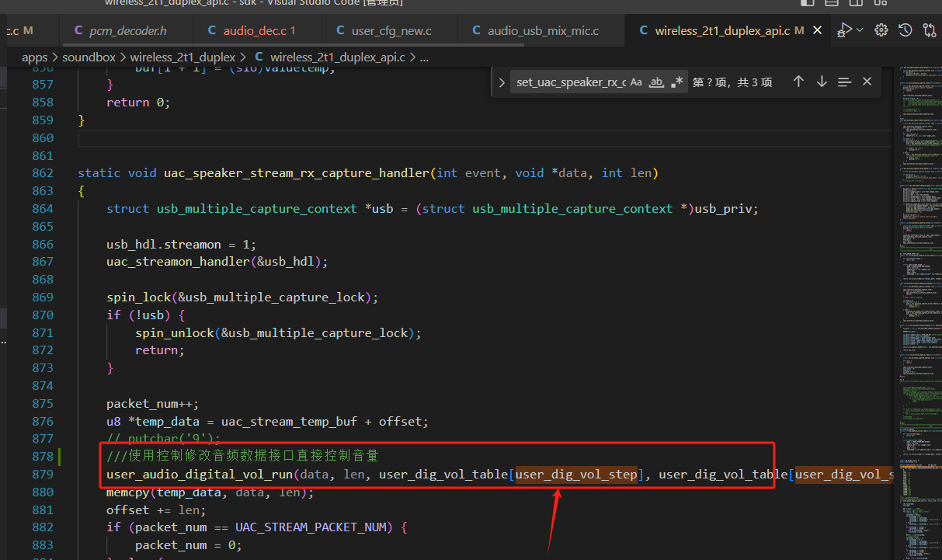
Task: Click the apps breadcrumb
Action: (35, 57)
